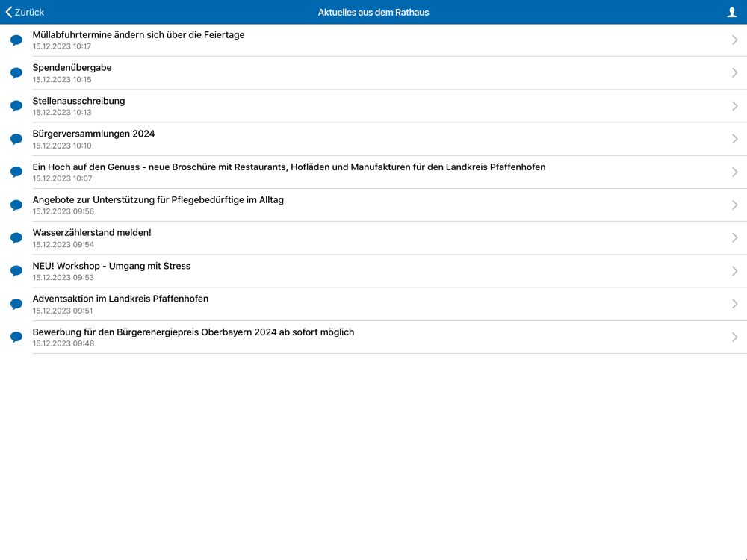
Task: Click timestamp '15.12.2023 09:51'
Action: (x=63, y=311)
